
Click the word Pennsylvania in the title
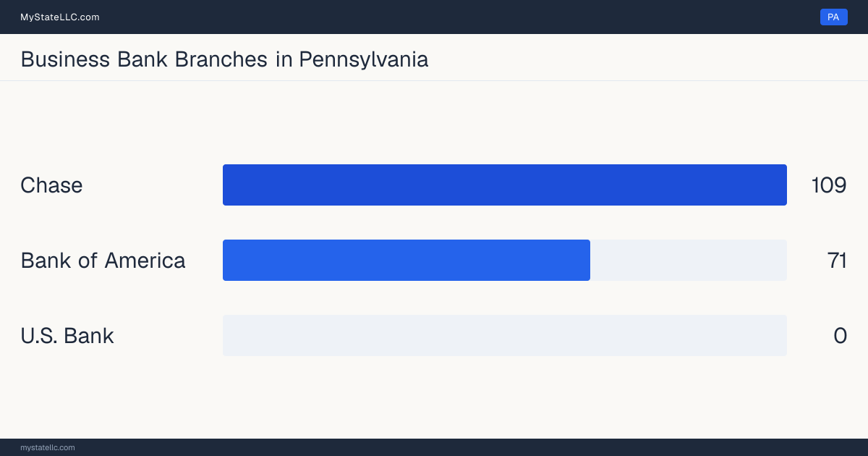[364, 59]
